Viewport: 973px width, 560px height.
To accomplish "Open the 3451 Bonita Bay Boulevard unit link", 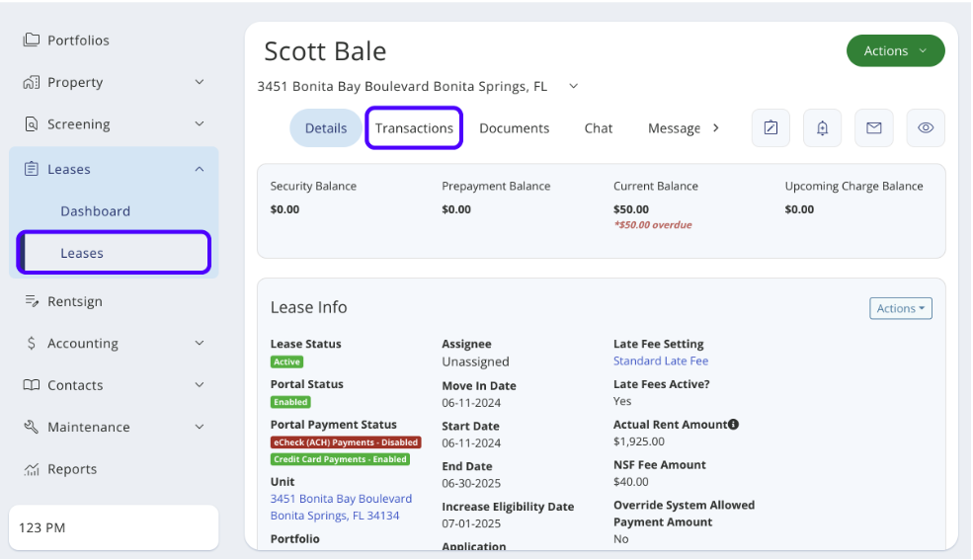I will point(341,499).
